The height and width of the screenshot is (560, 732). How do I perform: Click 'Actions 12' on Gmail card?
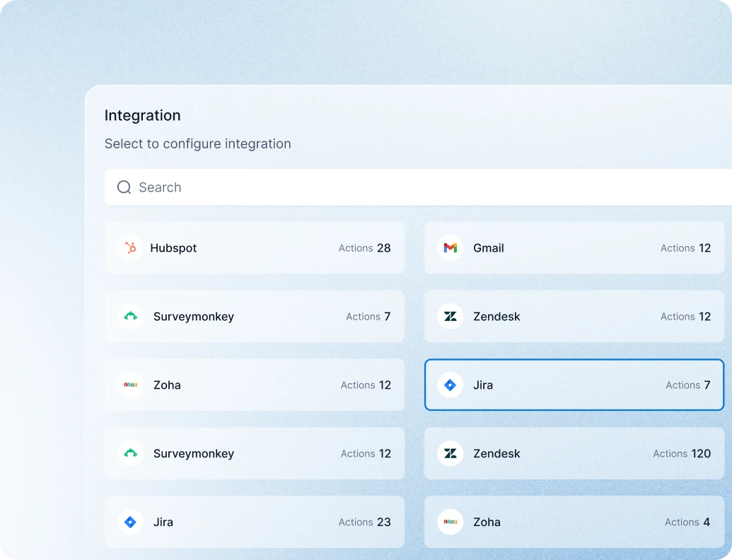(685, 247)
